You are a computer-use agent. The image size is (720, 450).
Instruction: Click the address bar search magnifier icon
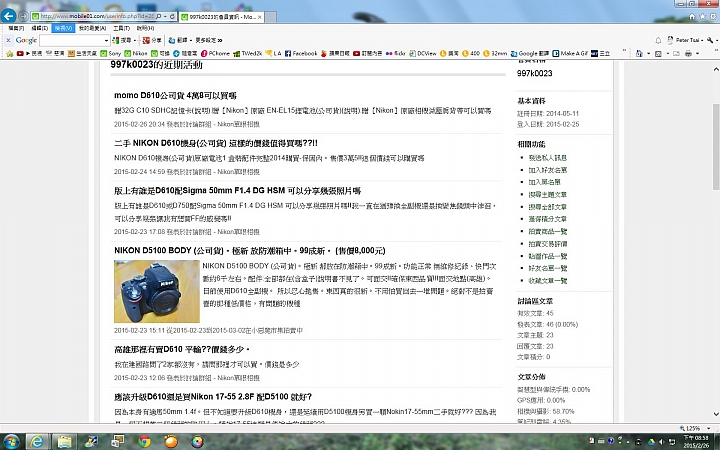(x=159, y=16)
